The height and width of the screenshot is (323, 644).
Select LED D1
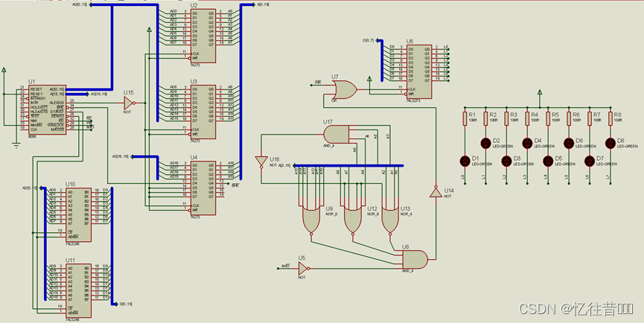tap(465, 161)
